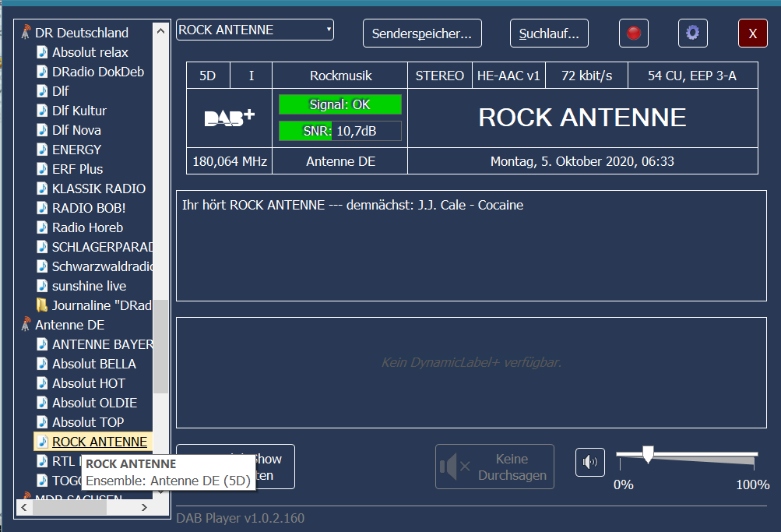Close the DAB Player with the X button
Screen dimensions: 781x532
(752, 33)
